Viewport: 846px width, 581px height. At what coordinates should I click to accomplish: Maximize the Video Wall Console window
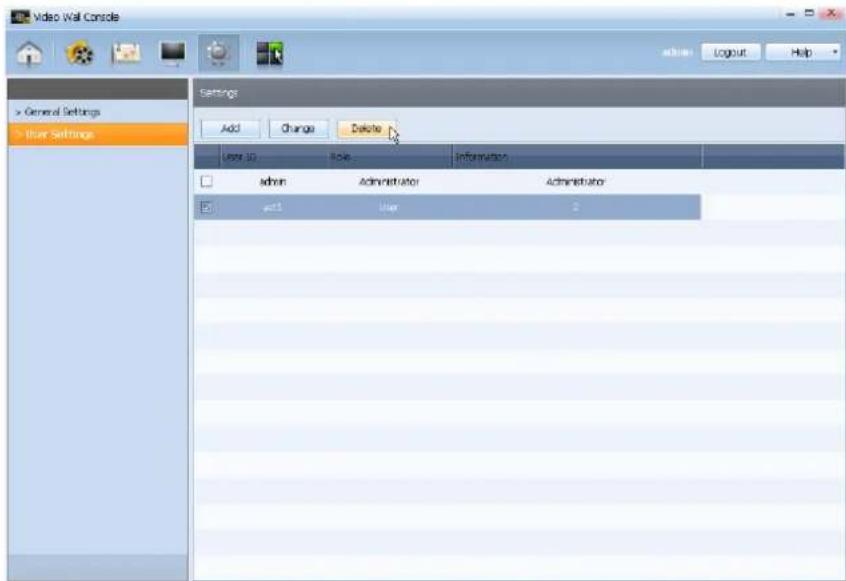pyautogui.click(x=809, y=13)
